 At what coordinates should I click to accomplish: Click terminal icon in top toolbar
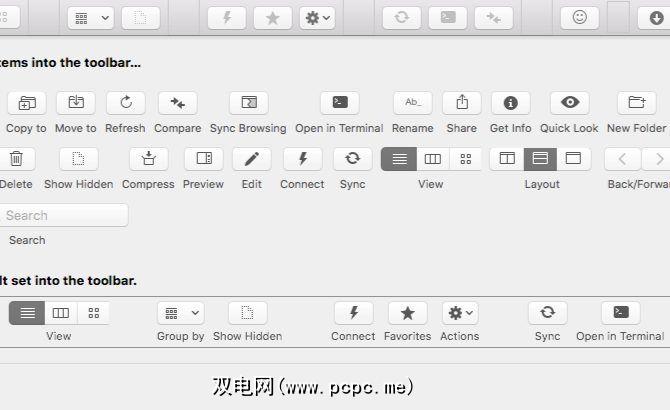click(448, 18)
